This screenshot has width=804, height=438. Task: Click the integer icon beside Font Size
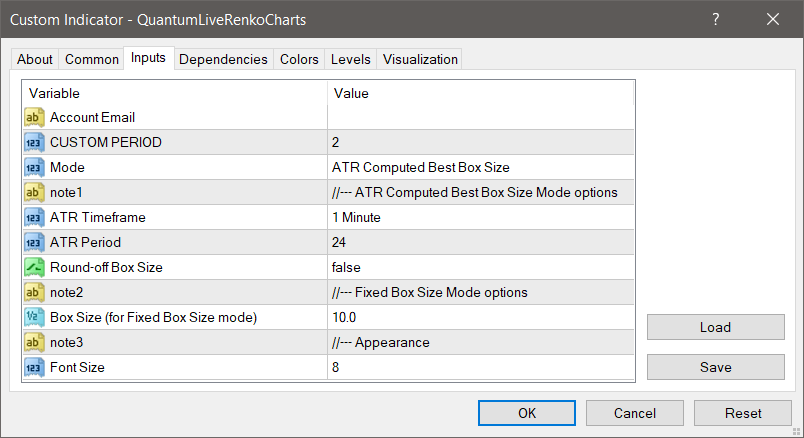(34, 367)
